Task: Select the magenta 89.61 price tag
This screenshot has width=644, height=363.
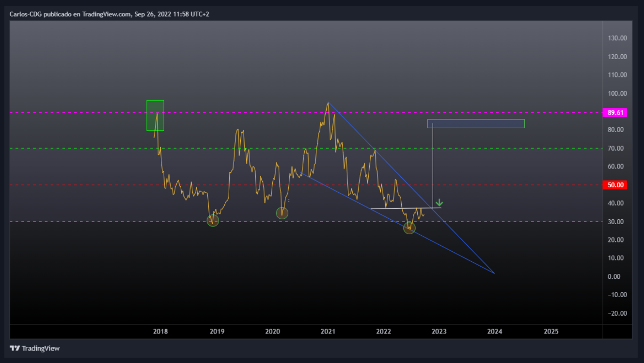Action: click(x=614, y=112)
